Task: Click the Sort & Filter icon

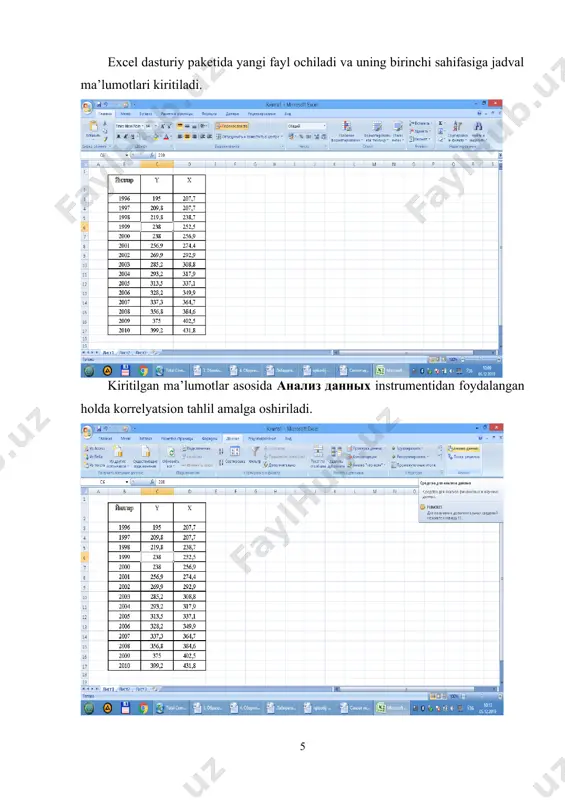Action: (x=457, y=126)
